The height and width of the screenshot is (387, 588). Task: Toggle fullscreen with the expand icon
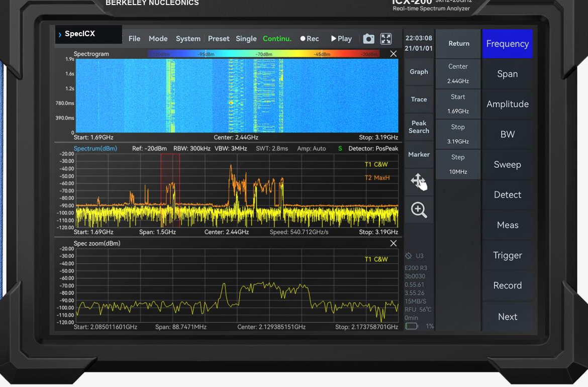click(386, 39)
